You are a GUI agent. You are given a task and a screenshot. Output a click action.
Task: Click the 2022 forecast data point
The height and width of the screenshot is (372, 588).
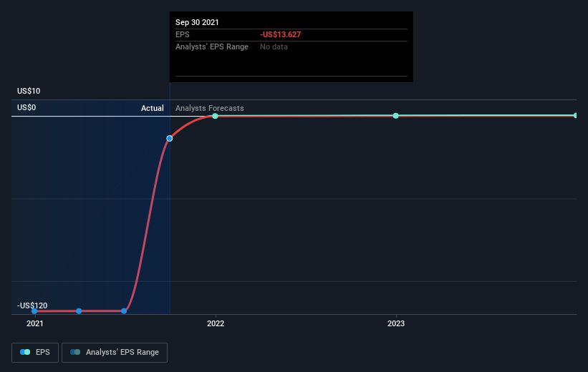[215, 116]
